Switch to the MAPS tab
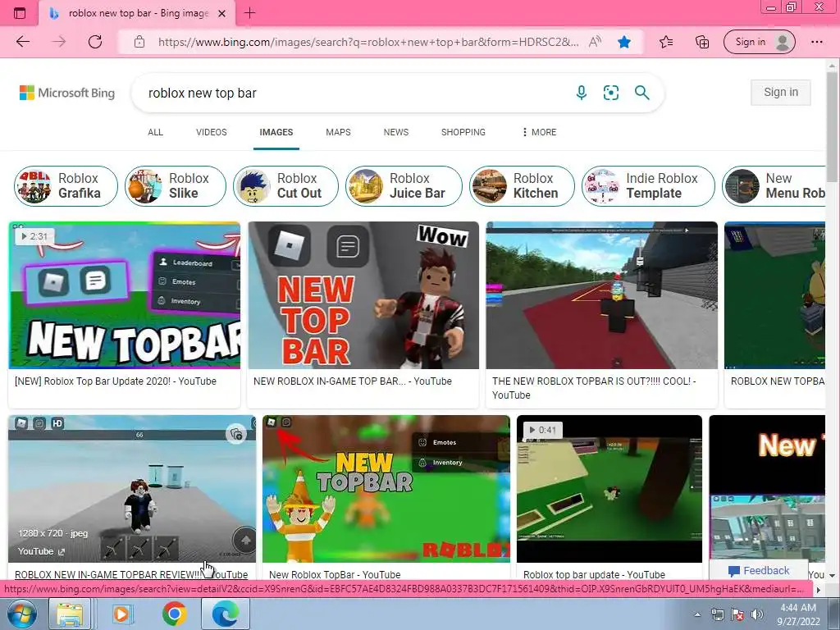 click(x=338, y=132)
